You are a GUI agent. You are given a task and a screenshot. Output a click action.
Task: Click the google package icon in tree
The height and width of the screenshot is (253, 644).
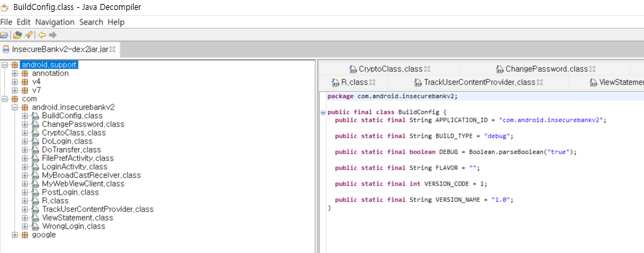[25, 235]
